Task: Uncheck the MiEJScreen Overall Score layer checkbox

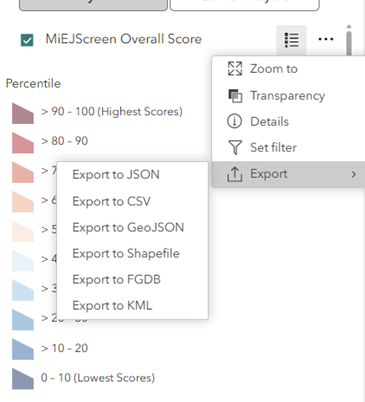Action: click(x=27, y=40)
